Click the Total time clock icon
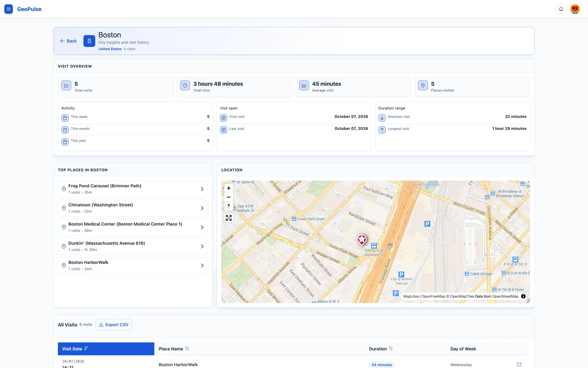The image size is (588, 368). pos(185,85)
